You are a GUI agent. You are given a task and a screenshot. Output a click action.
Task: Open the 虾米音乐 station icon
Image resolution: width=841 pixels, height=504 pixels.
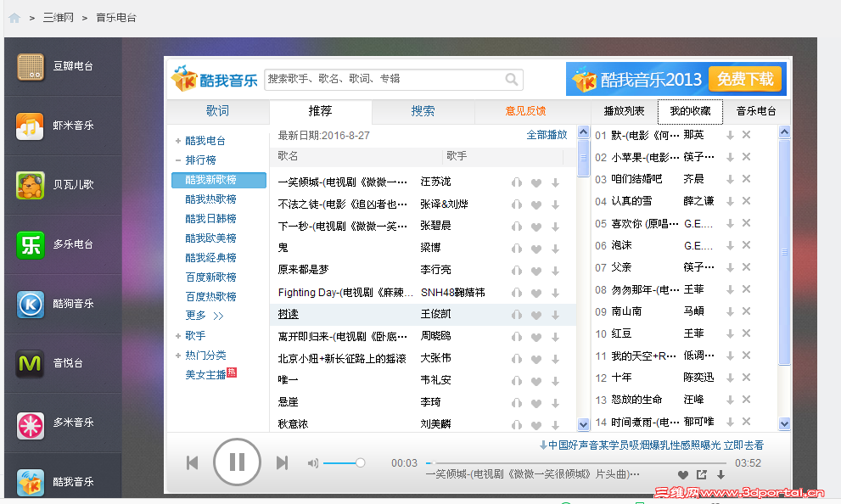(31, 126)
